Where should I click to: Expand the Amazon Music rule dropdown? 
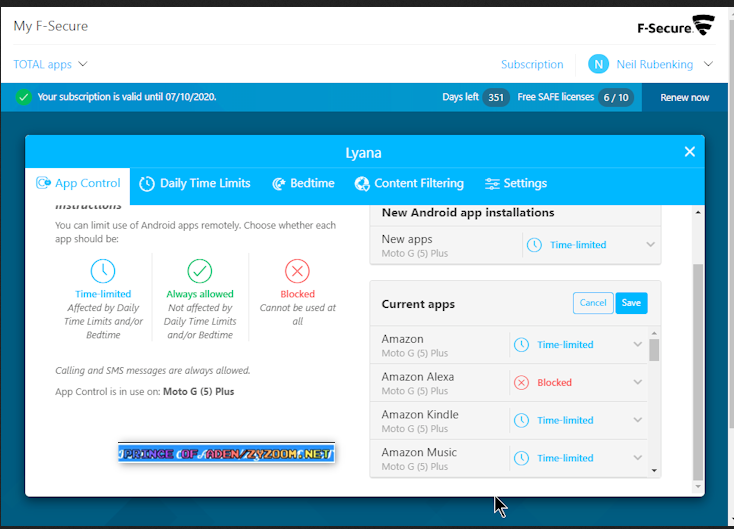tap(638, 458)
